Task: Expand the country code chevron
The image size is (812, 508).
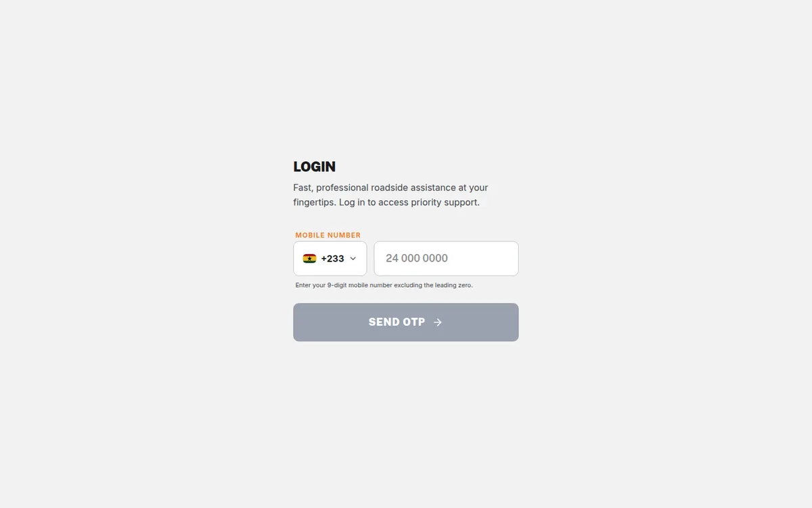Action: pos(353,259)
